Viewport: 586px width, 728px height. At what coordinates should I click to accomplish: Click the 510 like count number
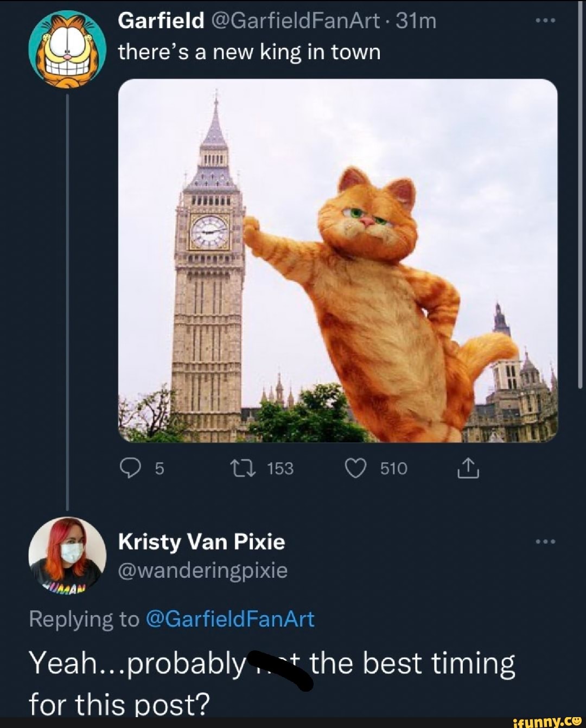[x=393, y=468]
